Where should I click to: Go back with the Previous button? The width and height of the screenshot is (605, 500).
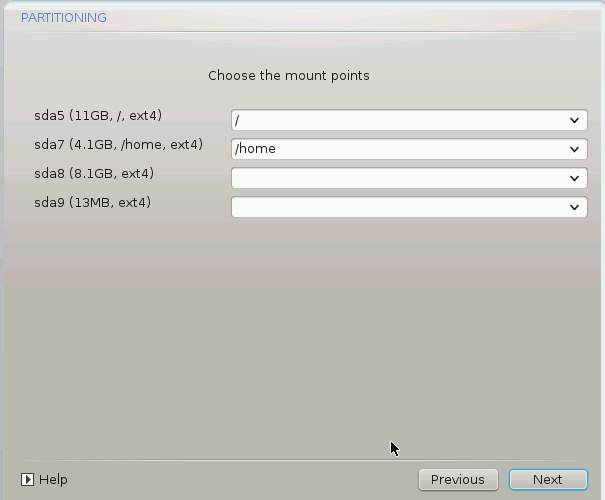point(457,480)
